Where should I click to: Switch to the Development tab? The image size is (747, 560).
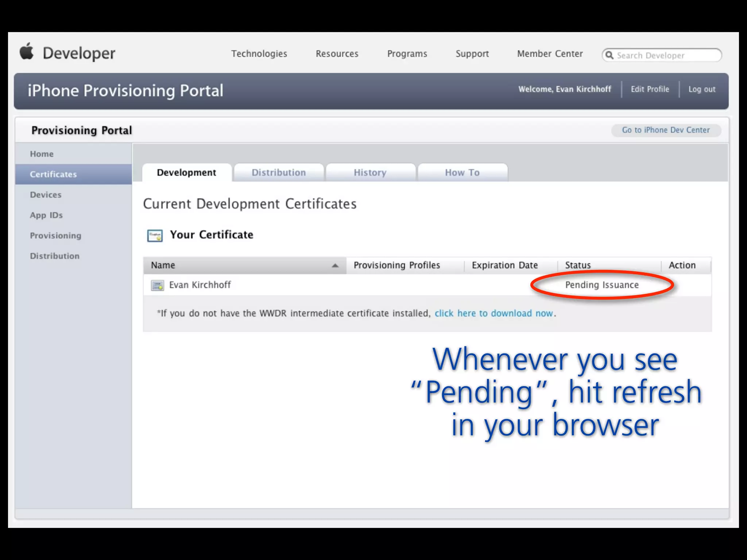point(187,172)
